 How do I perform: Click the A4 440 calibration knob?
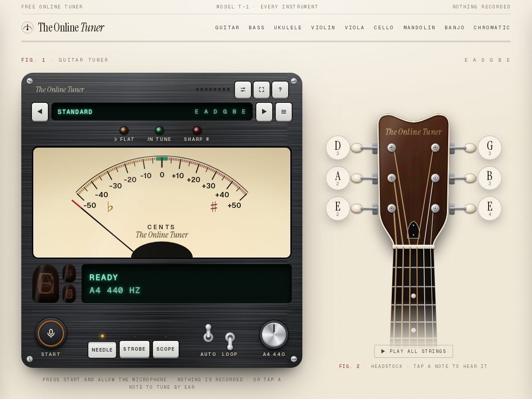[274, 335]
